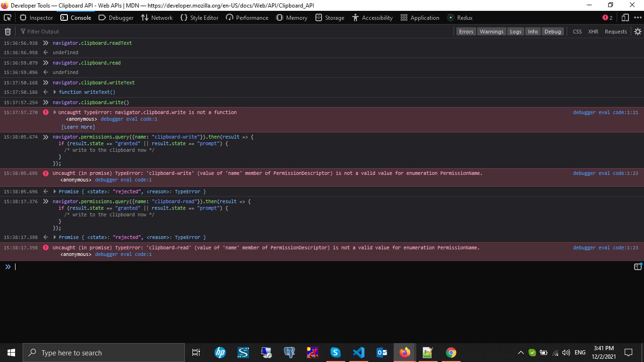The height and width of the screenshot is (362, 644).
Task: Toggle the Logs filter
Action: 515,32
